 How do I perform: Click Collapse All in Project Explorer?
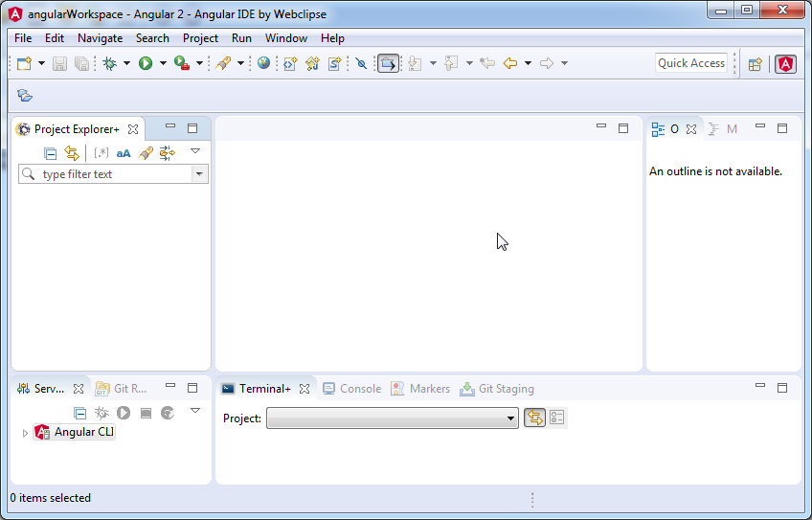(x=50, y=153)
